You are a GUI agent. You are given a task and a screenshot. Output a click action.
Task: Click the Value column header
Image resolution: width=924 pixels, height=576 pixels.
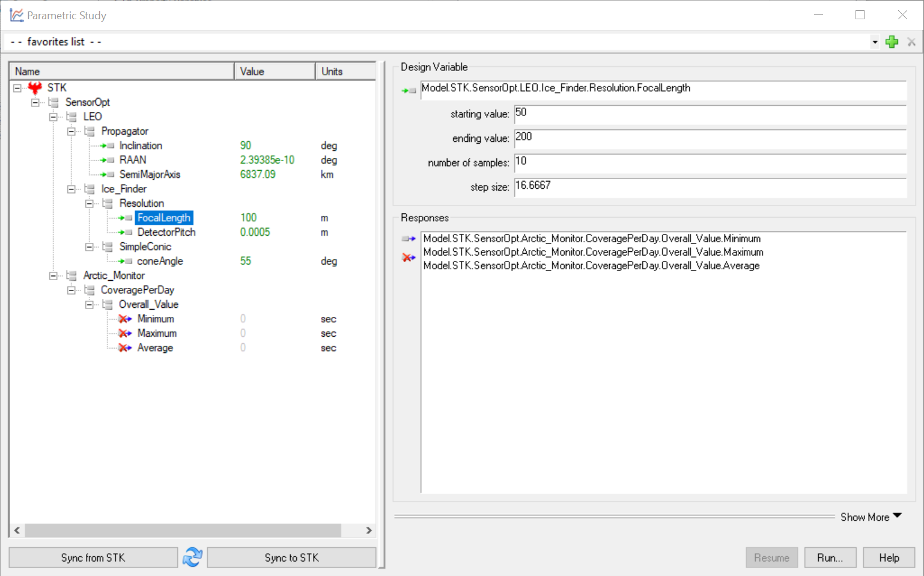pos(275,71)
